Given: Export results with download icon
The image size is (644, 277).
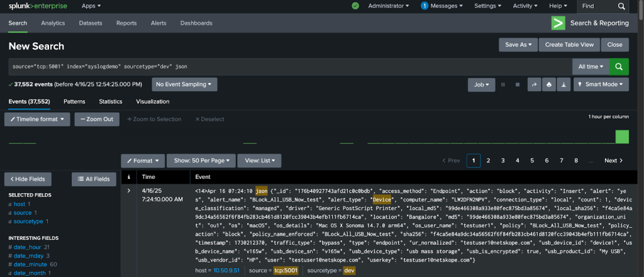Looking at the screenshot, I should click(564, 84).
